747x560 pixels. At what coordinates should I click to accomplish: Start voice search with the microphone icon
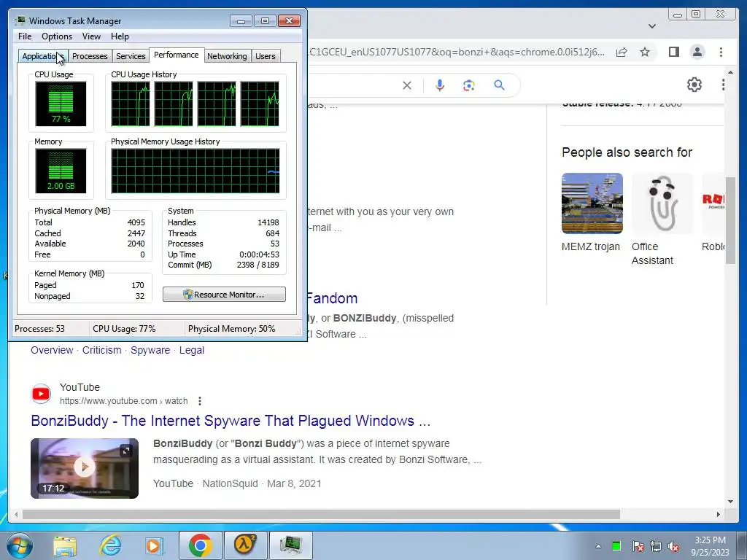tap(440, 85)
